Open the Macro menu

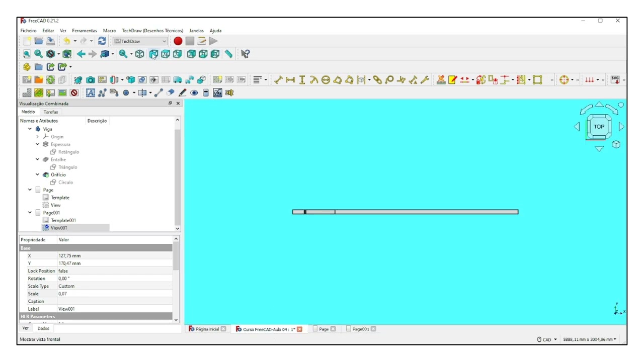109,31
